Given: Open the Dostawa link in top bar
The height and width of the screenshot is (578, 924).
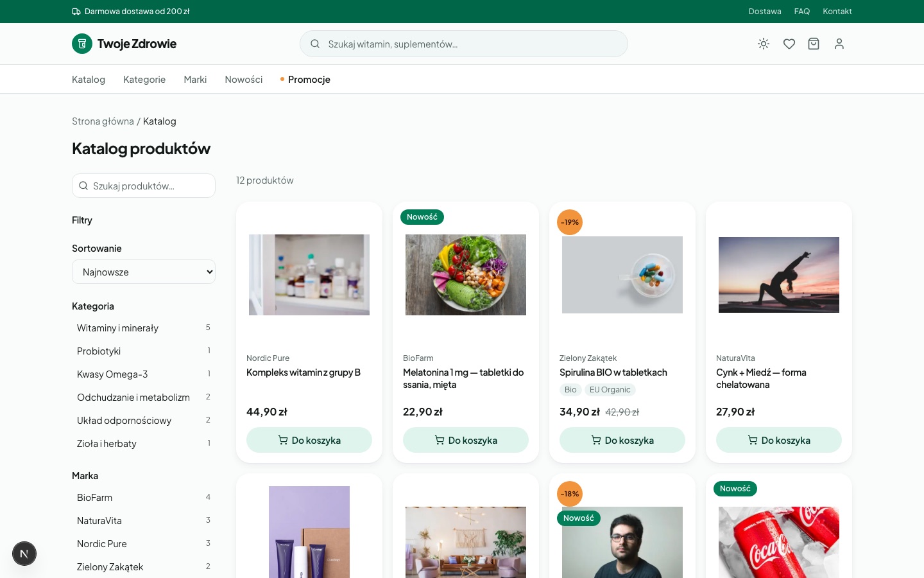Looking at the screenshot, I should 765,12.
